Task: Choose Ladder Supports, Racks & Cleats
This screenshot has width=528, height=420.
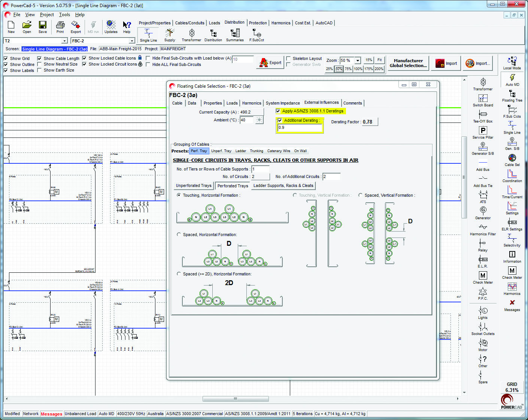Action: [283, 185]
